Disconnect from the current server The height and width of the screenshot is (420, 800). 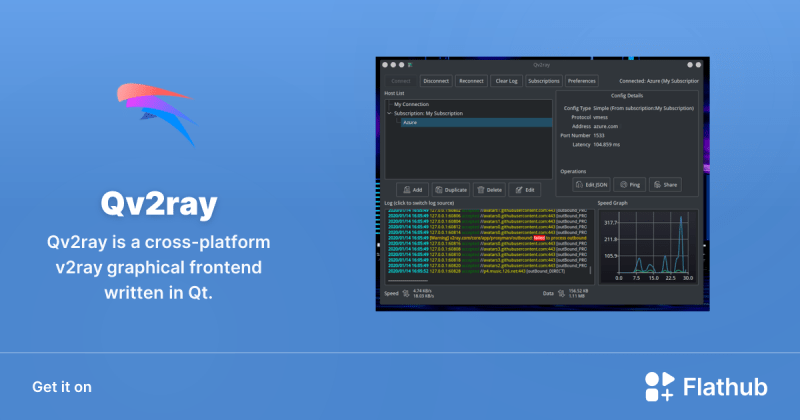click(436, 81)
